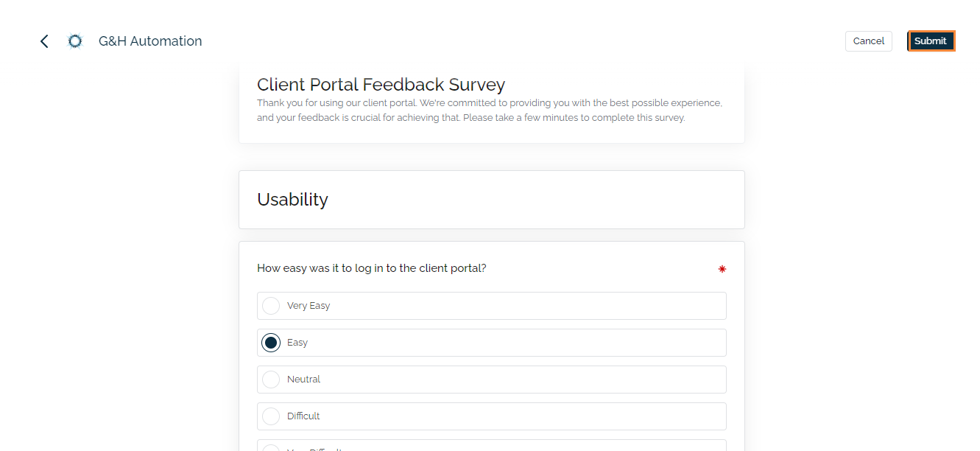Click the G&H Automation logo icon
Image resolution: width=980 pixels, height=451 pixels.
click(x=74, y=41)
